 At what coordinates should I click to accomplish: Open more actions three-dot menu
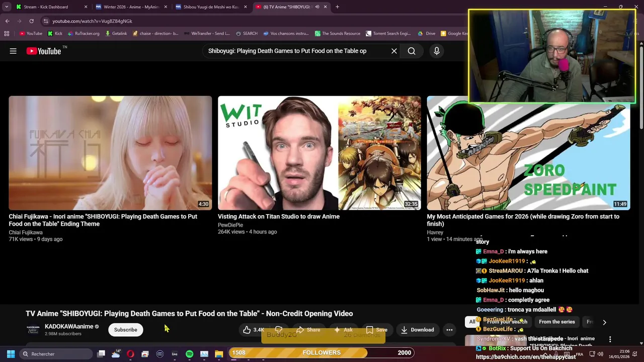pyautogui.click(x=449, y=330)
